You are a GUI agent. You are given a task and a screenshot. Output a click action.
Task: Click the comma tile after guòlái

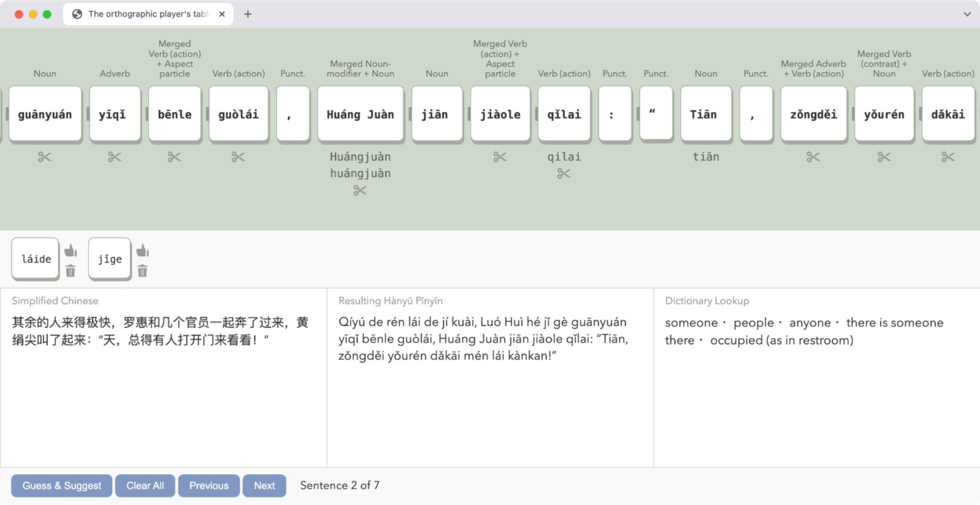(293, 114)
